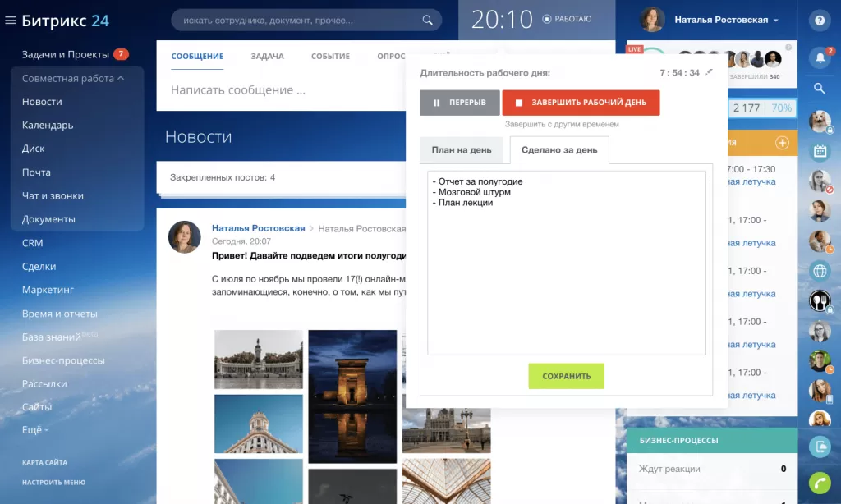
Task: Expand the Ещё menu in left sidebar
Action: click(35, 430)
